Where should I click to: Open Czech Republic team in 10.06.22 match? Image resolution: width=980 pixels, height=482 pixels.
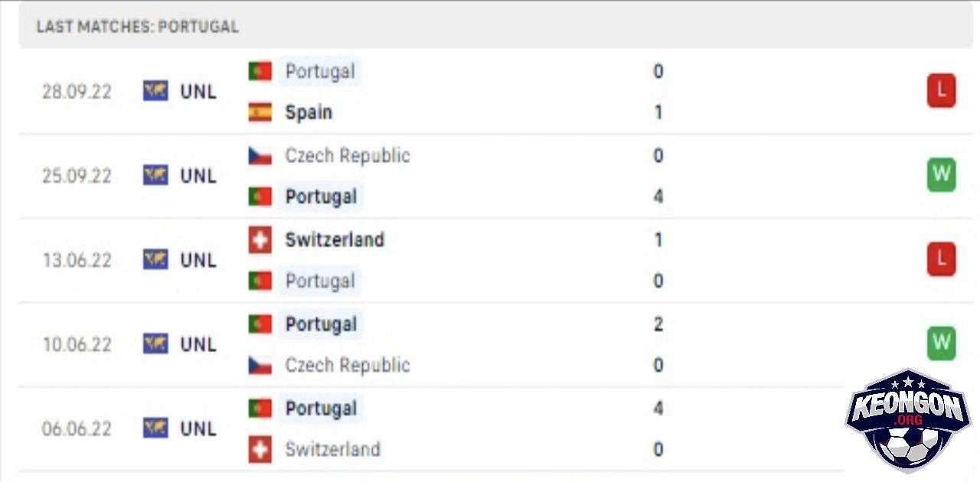348,366
